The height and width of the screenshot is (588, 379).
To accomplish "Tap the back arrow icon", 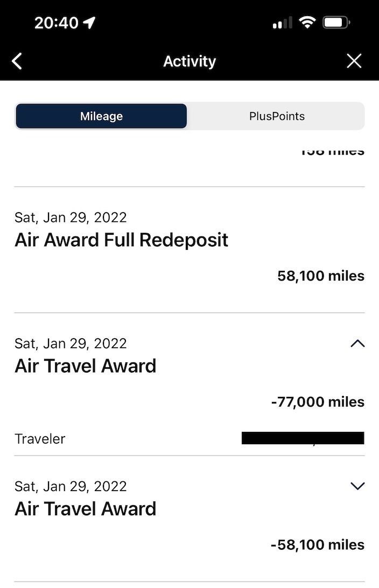I will (x=17, y=61).
